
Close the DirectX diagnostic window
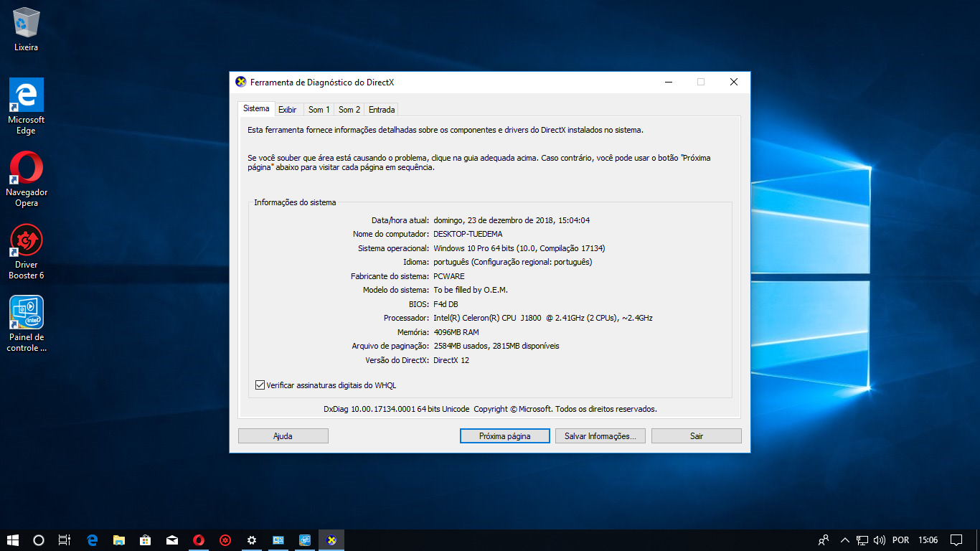[733, 82]
